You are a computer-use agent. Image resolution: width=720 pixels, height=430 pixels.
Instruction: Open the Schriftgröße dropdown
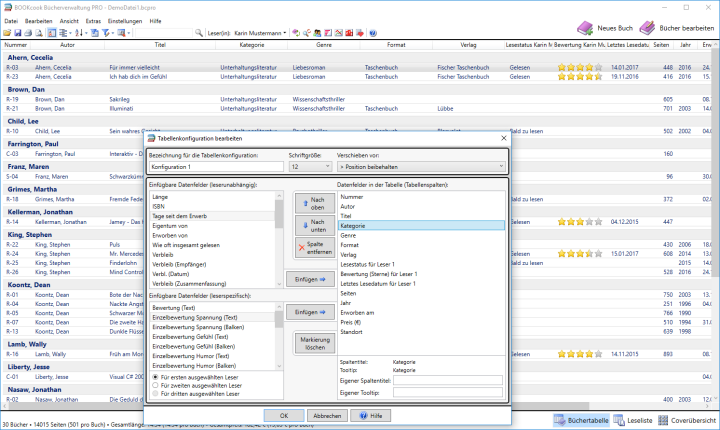[309, 166]
